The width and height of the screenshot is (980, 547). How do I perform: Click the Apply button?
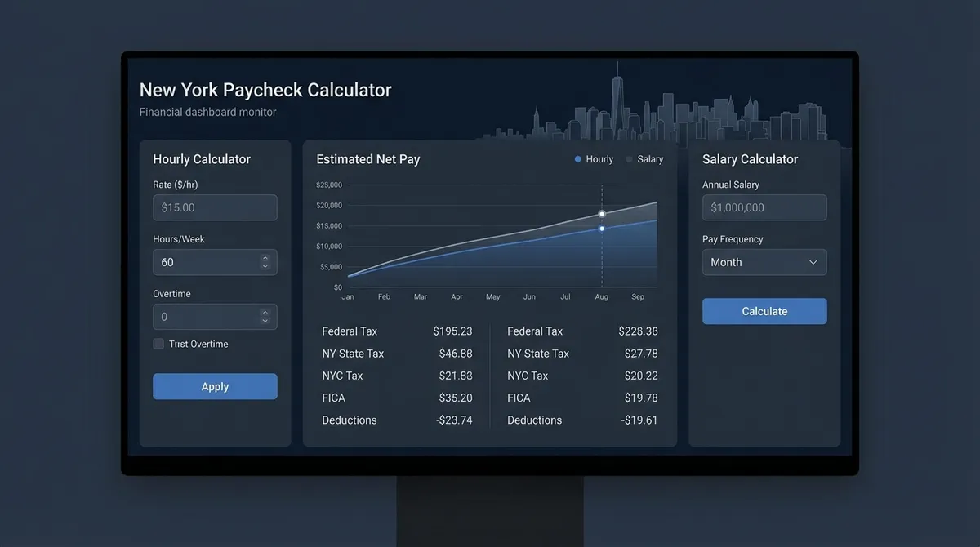215,386
